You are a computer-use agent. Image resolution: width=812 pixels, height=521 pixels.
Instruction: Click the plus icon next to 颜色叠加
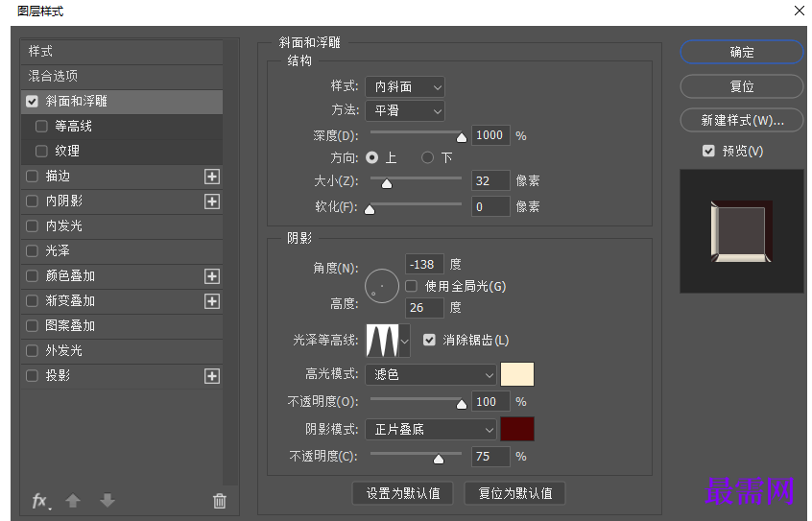coord(211,276)
